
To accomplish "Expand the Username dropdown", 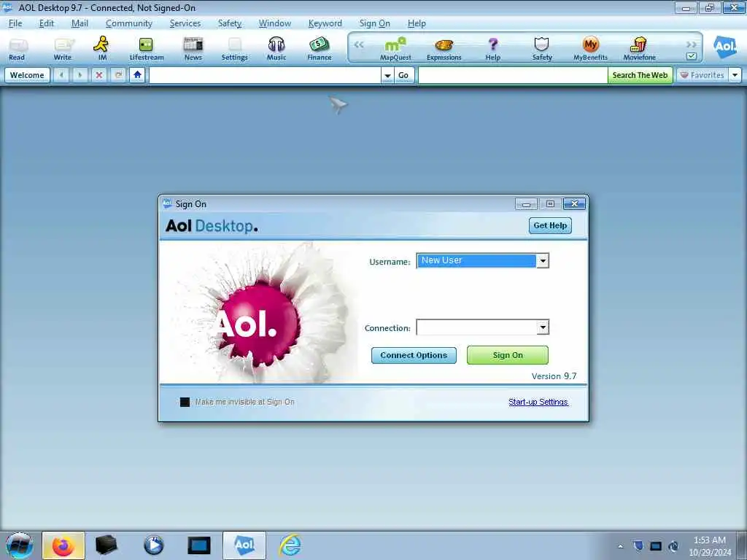I will [x=543, y=260].
